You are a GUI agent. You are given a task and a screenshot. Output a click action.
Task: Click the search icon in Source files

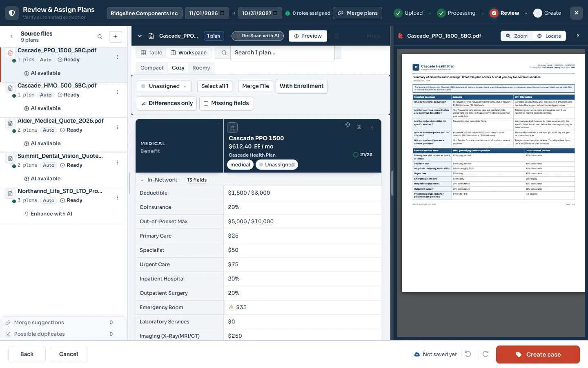(100, 36)
